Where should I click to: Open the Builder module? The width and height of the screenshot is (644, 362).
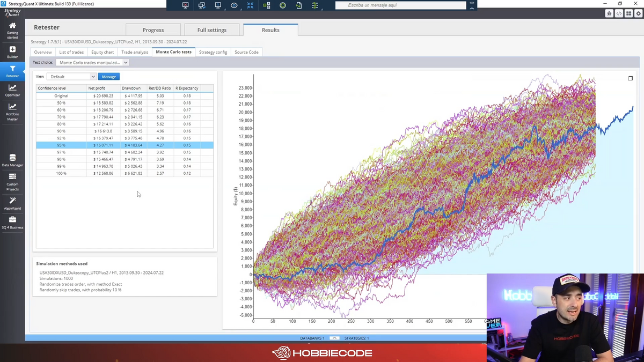pyautogui.click(x=12, y=52)
